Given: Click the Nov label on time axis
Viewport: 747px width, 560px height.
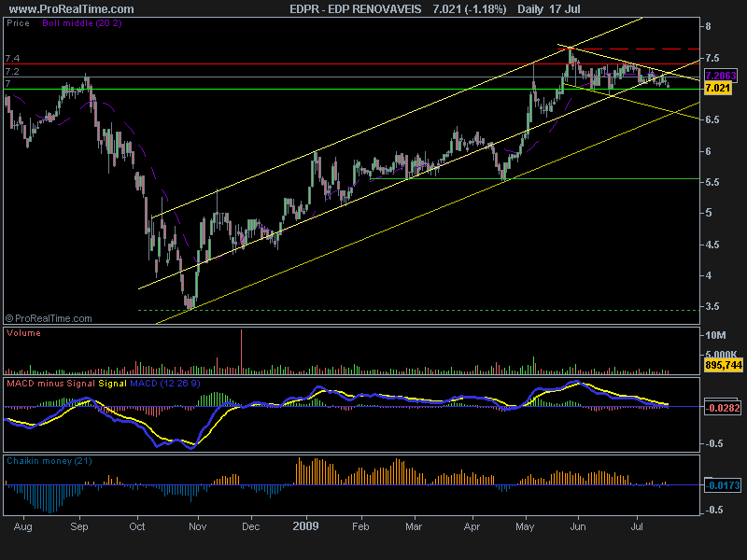Looking at the screenshot, I should point(197,526).
